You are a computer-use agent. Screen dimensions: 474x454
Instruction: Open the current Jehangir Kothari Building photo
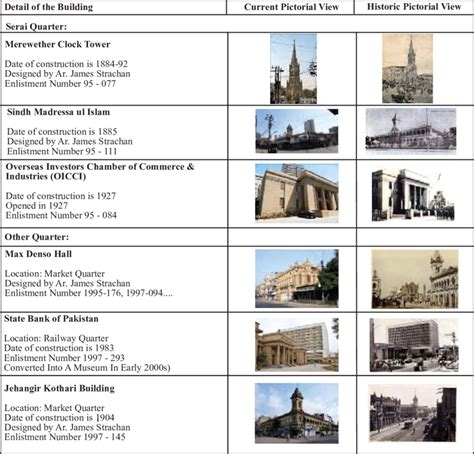(x=297, y=413)
